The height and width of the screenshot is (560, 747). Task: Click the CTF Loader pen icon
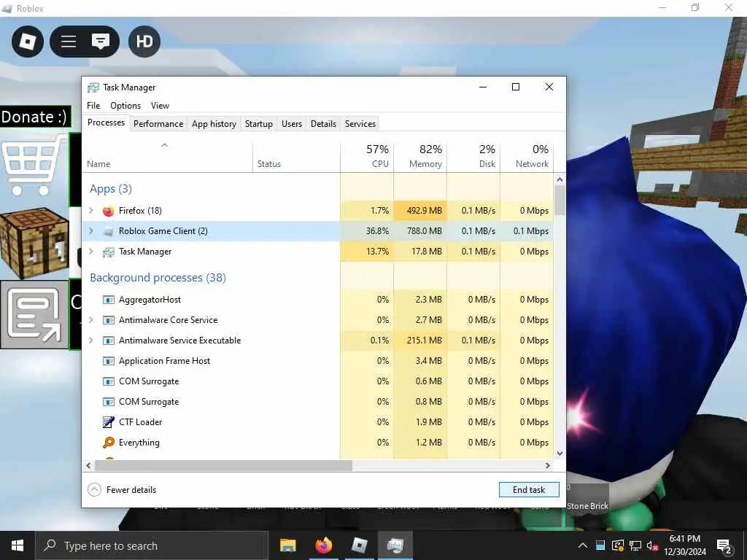click(x=108, y=422)
